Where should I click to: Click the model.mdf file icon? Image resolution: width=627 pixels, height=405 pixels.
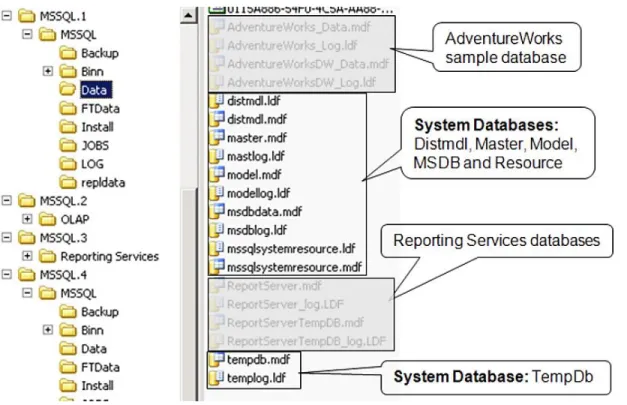tap(217, 174)
